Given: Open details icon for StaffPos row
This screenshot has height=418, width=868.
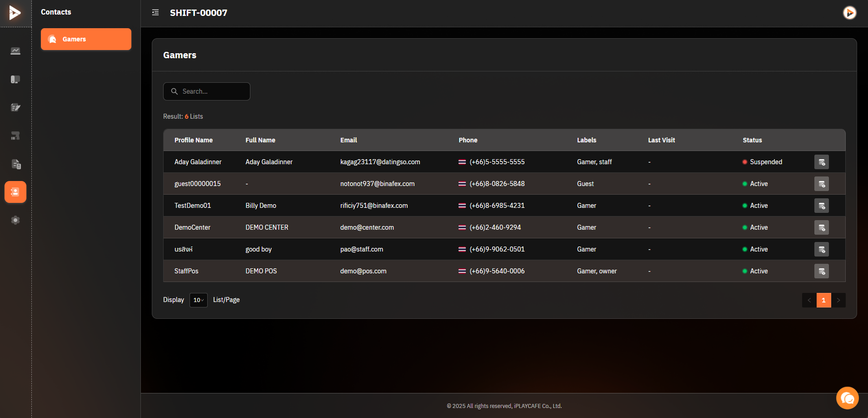Looking at the screenshot, I should point(822,271).
